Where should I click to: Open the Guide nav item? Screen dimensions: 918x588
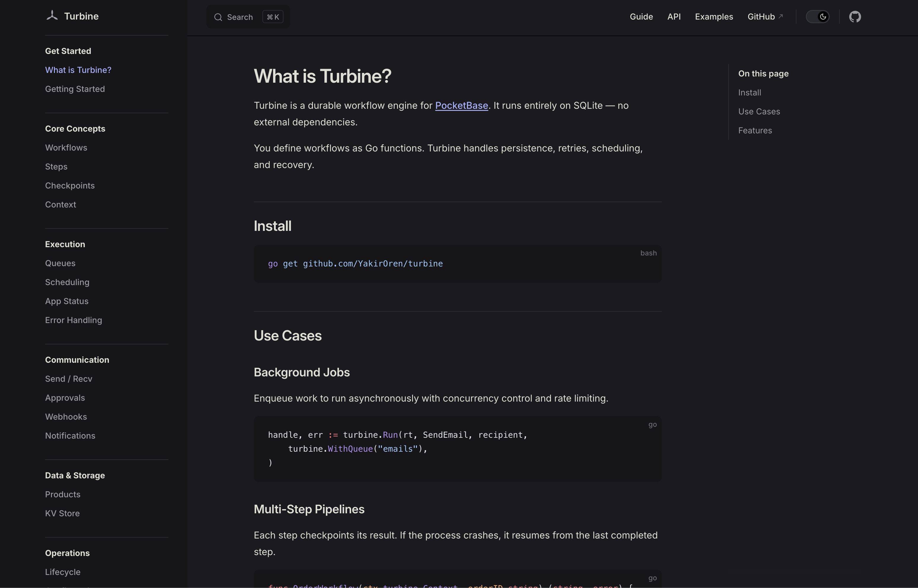click(641, 17)
